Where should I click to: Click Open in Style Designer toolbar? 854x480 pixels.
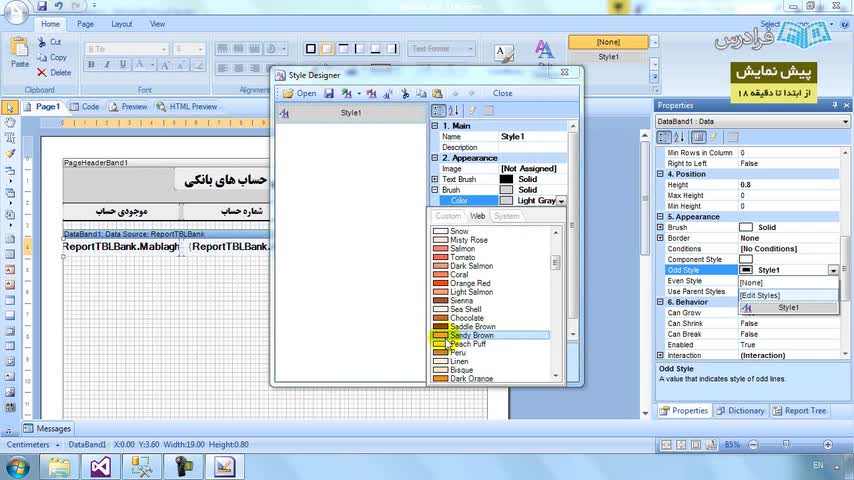coord(300,93)
